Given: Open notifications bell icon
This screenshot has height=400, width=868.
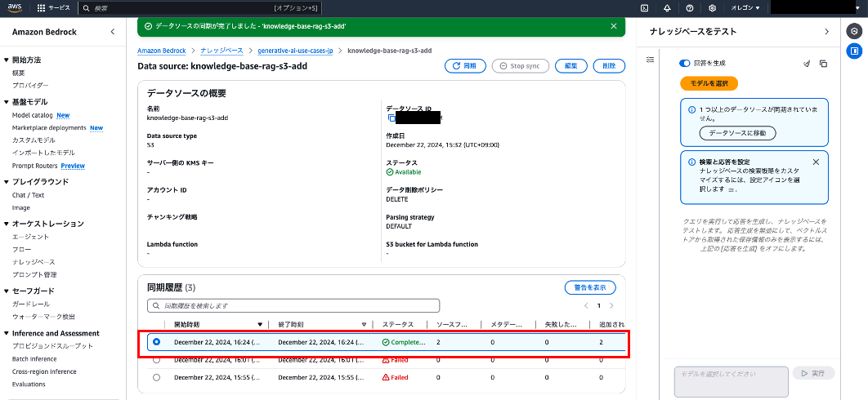Looking at the screenshot, I should [667, 8].
